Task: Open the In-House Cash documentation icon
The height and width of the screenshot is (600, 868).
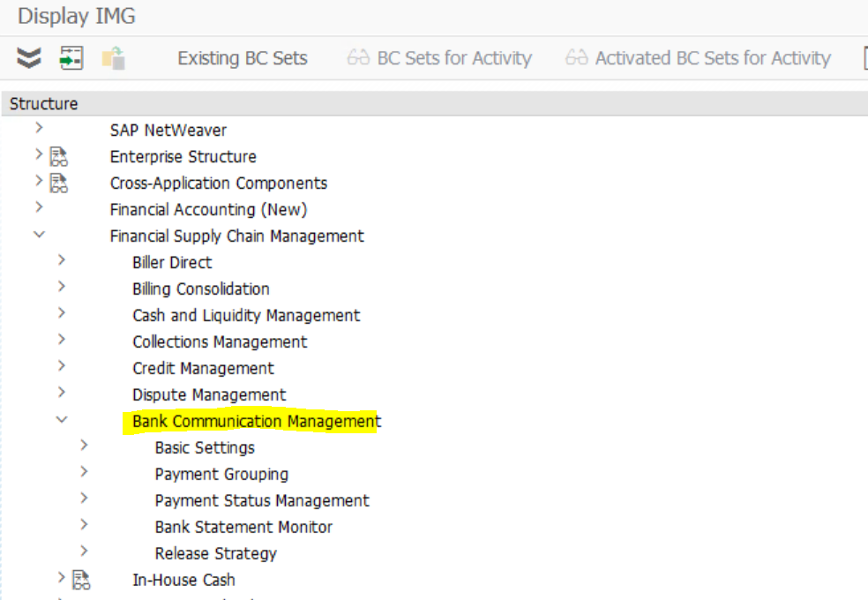Action: (x=82, y=580)
